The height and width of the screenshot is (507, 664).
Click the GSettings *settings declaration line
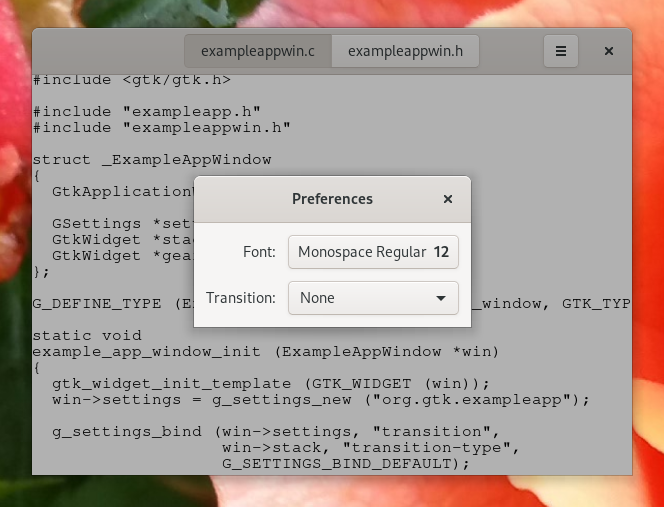point(123,224)
